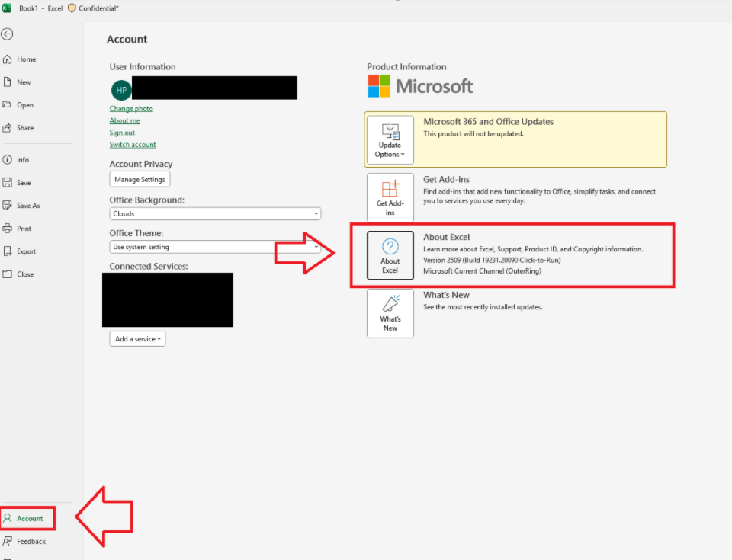Image resolution: width=732 pixels, height=560 pixels.
Task: Click the Switch account link
Action: point(133,145)
